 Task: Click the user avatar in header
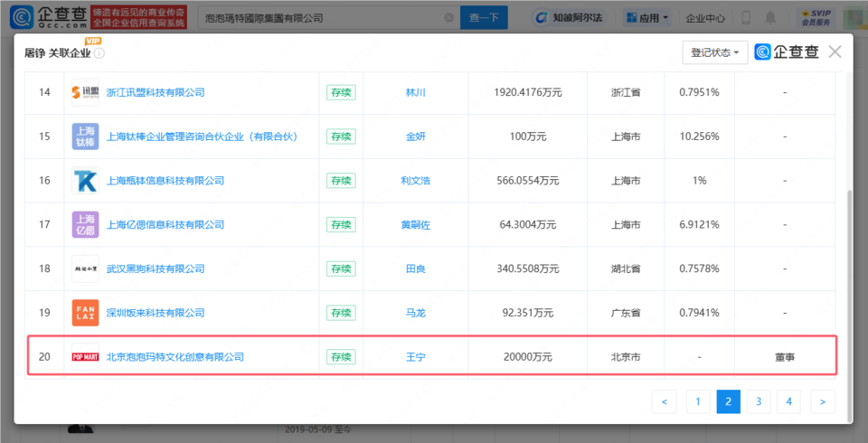[x=855, y=18]
